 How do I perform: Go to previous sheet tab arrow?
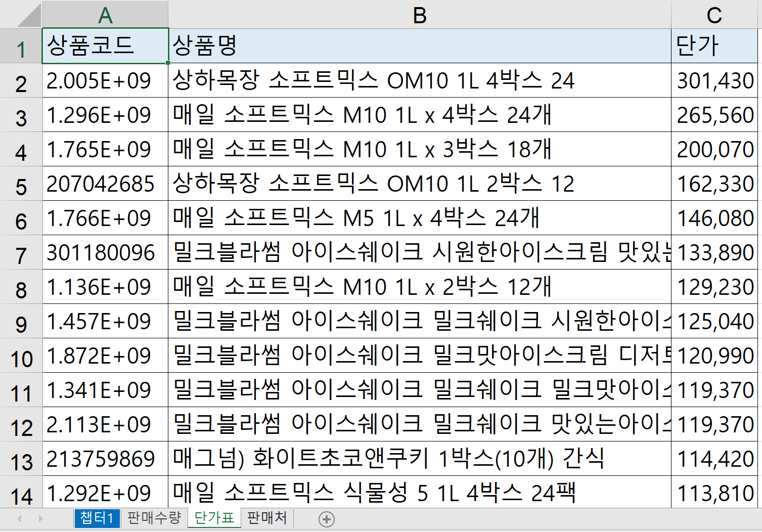coord(20,519)
